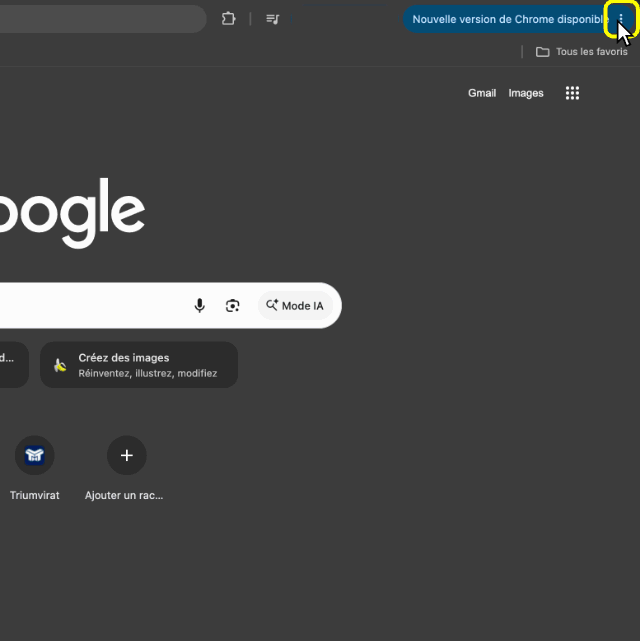Click the browser address bar
Image resolution: width=640 pixels, height=641 pixels.
tap(102, 19)
